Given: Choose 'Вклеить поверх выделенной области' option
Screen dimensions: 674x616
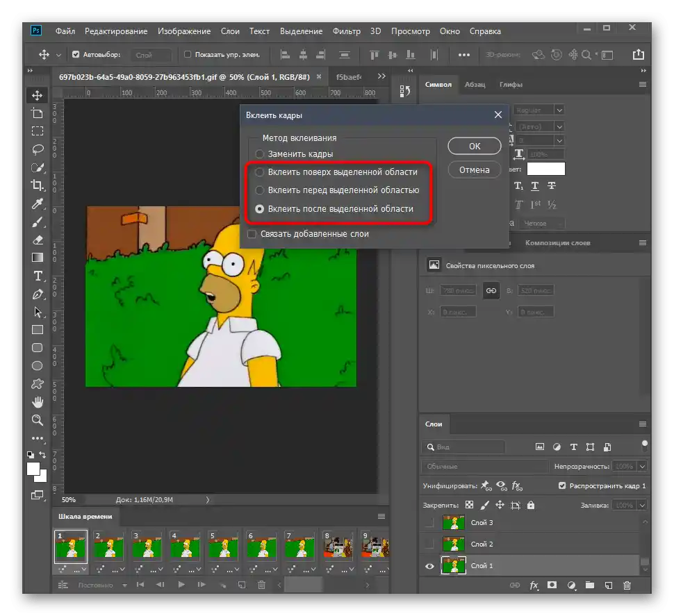Looking at the screenshot, I should point(260,172).
